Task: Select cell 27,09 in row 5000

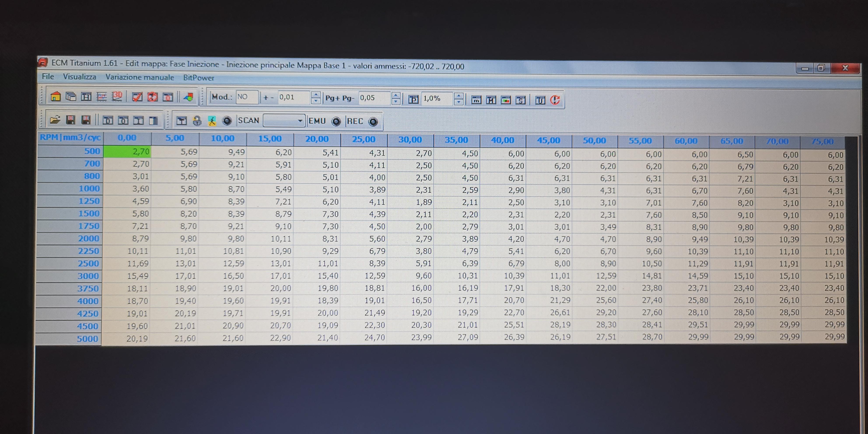Action: (457, 337)
